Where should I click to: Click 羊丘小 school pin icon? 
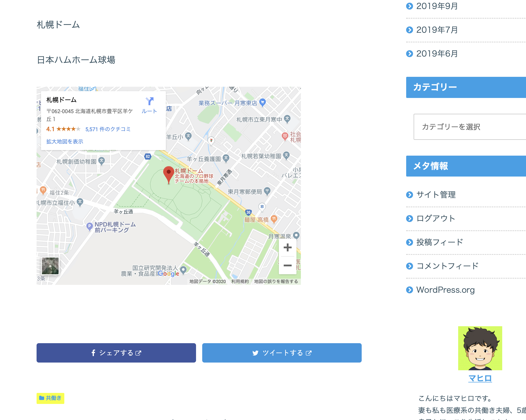click(x=188, y=136)
